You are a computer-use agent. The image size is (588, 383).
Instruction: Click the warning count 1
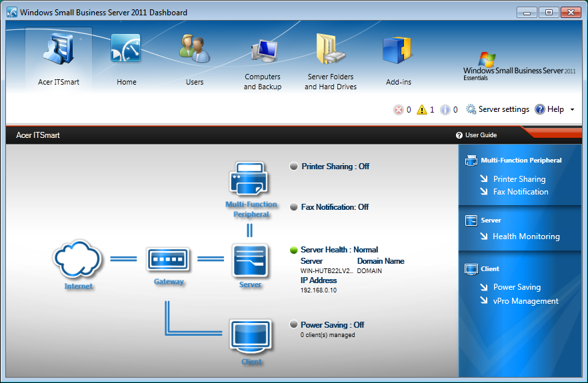point(432,109)
